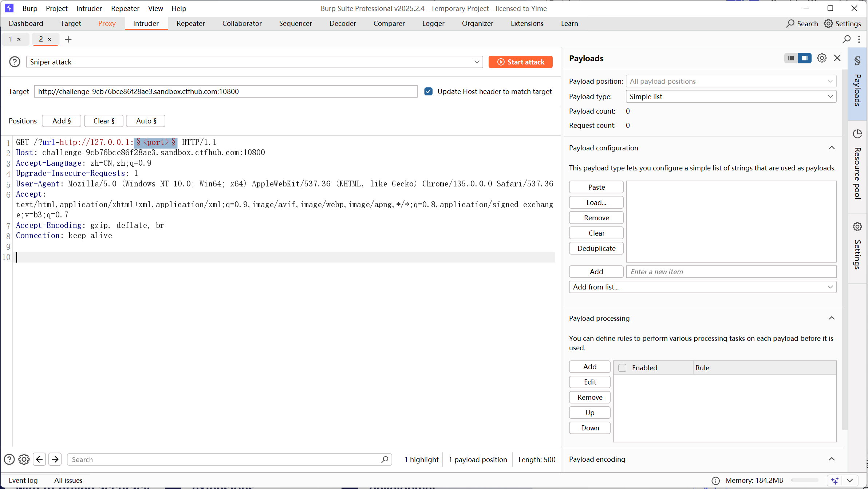This screenshot has width=868, height=489.
Task: Go forward using the right arrow
Action: coord(55,459)
